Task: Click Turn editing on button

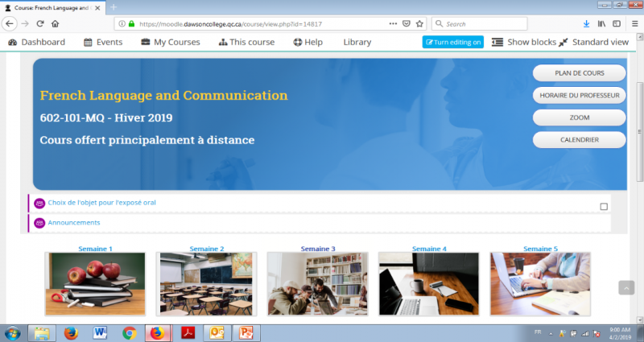Action: click(453, 42)
